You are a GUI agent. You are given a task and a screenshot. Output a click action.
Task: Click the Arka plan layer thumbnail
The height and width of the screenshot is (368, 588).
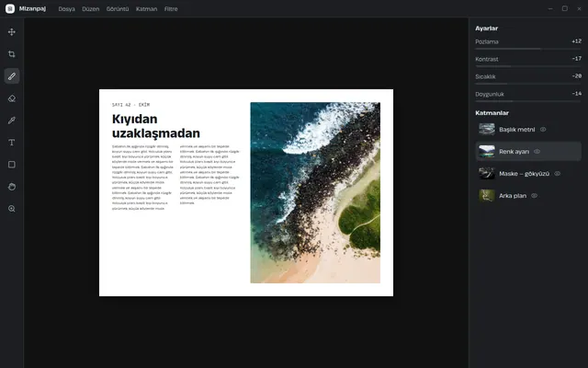pyautogui.click(x=487, y=196)
